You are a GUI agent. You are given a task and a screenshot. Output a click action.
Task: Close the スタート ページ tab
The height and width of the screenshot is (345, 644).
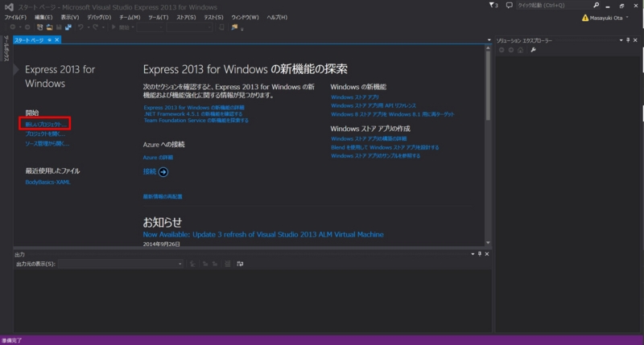click(x=57, y=39)
